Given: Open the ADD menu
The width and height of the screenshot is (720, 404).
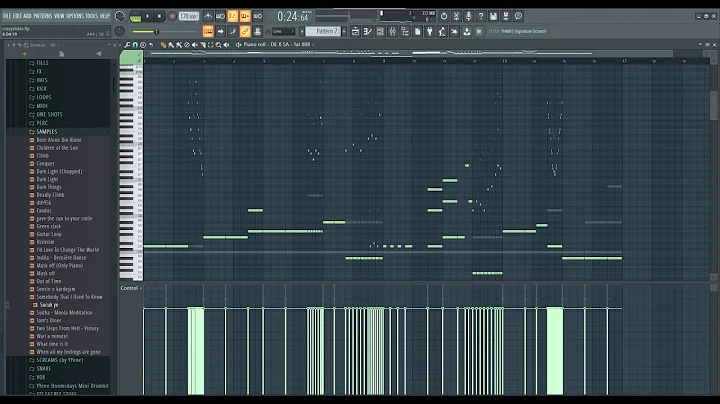Looking at the screenshot, I should click(x=27, y=16).
